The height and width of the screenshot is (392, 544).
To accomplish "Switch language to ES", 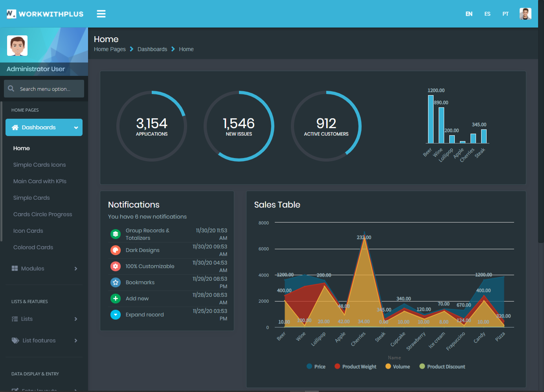I will pos(487,14).
